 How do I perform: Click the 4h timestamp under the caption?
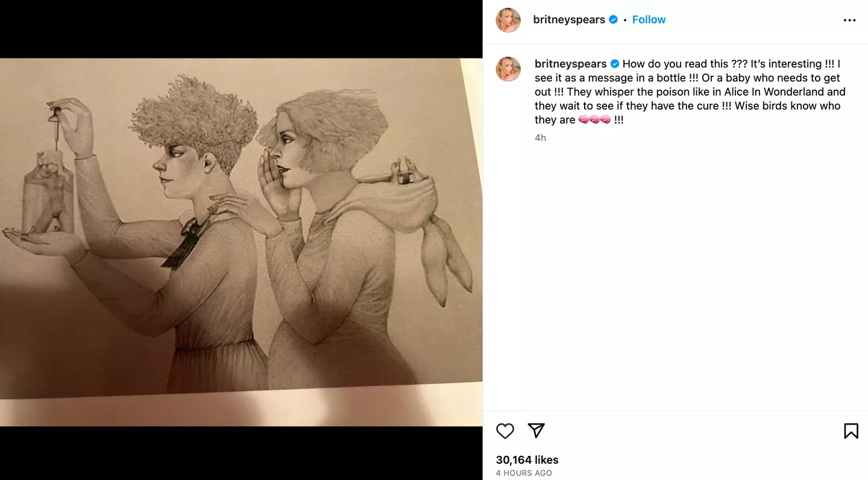[540, 138]
